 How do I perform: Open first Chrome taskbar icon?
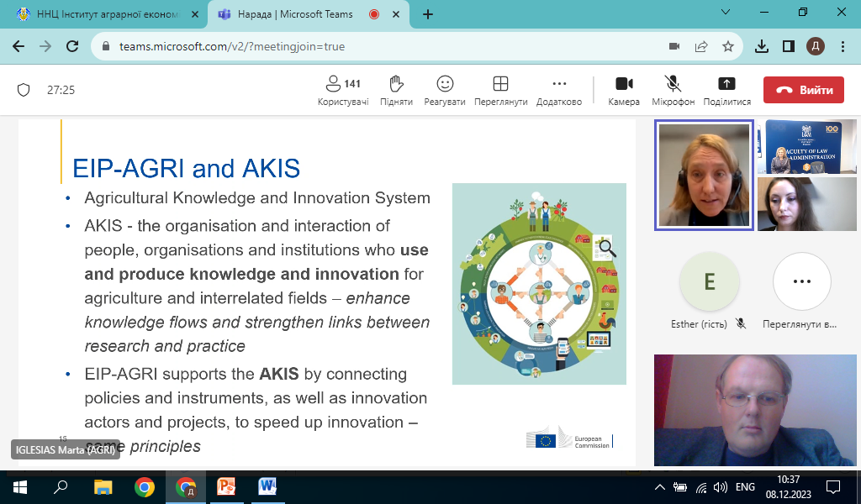145,487
